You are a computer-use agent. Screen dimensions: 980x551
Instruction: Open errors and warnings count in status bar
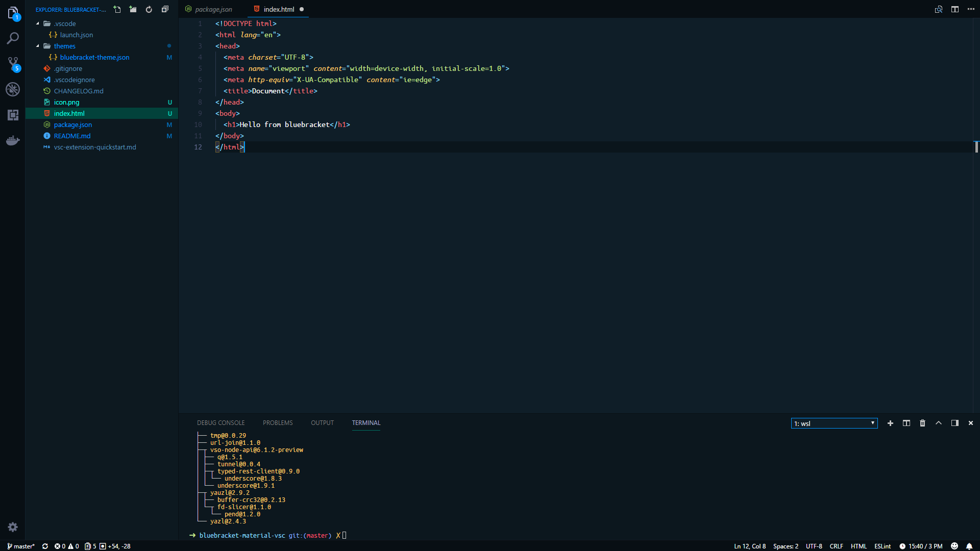tap(66, 546)
